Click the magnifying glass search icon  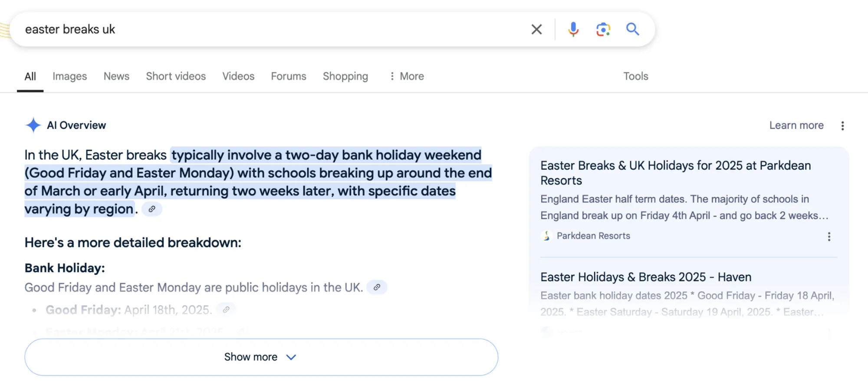[632, 29]
